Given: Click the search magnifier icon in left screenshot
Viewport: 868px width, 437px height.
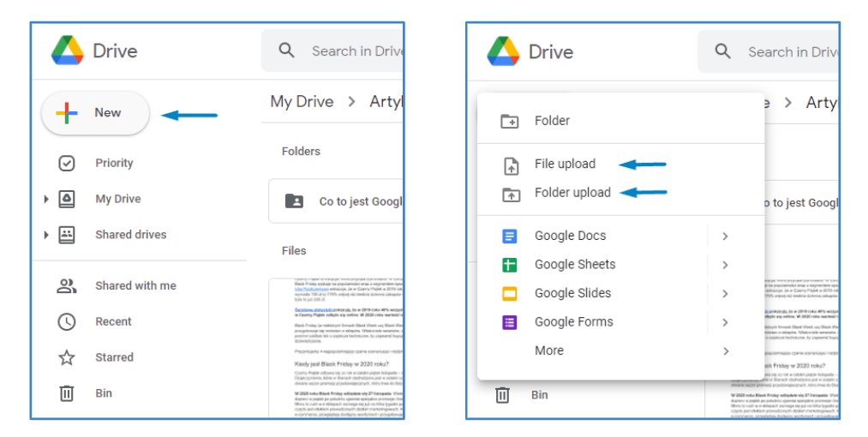Looking at the screenshot, I should click(x=286, y=51).
